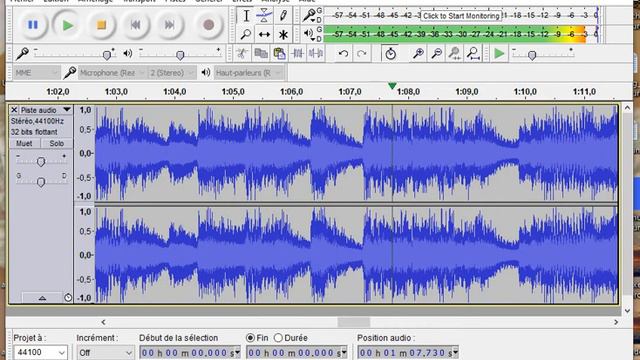Click the horizontal scrollbar thumb
The image size is (640, 360).
pos(353,322)
